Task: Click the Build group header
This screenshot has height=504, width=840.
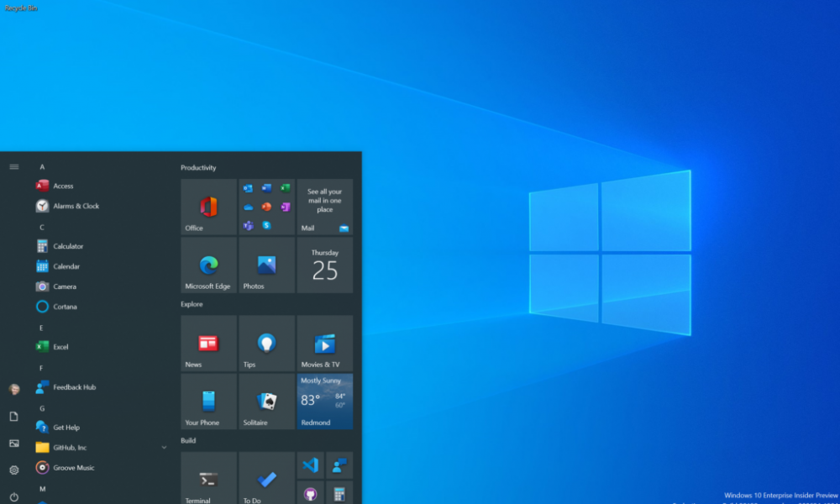Action: (x=188, y=440)
